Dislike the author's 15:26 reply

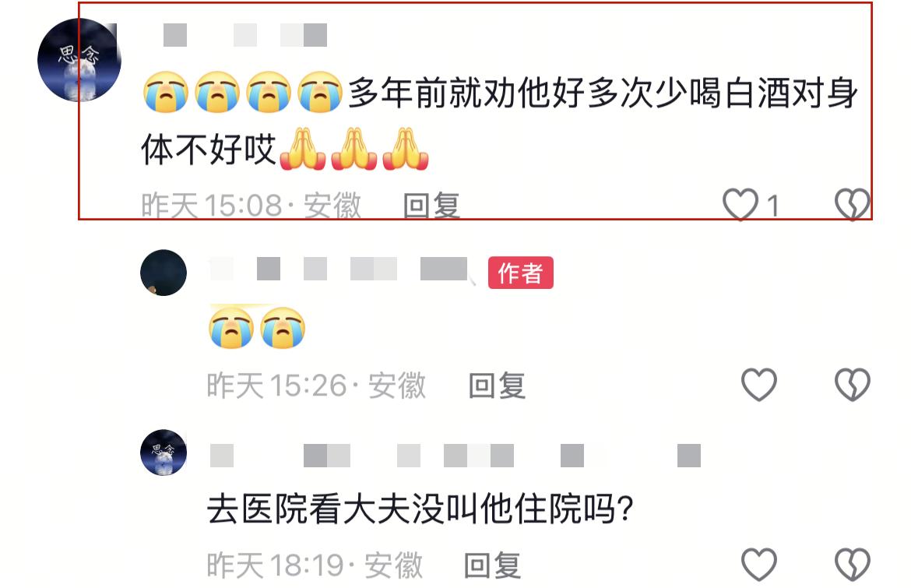853,385
